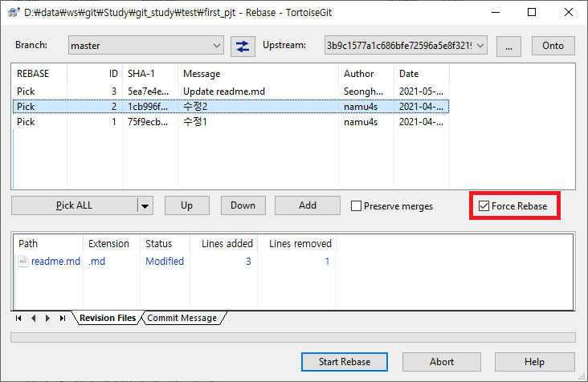
Task: Switch to the Commit Message tab
Action: pos(182,318)
